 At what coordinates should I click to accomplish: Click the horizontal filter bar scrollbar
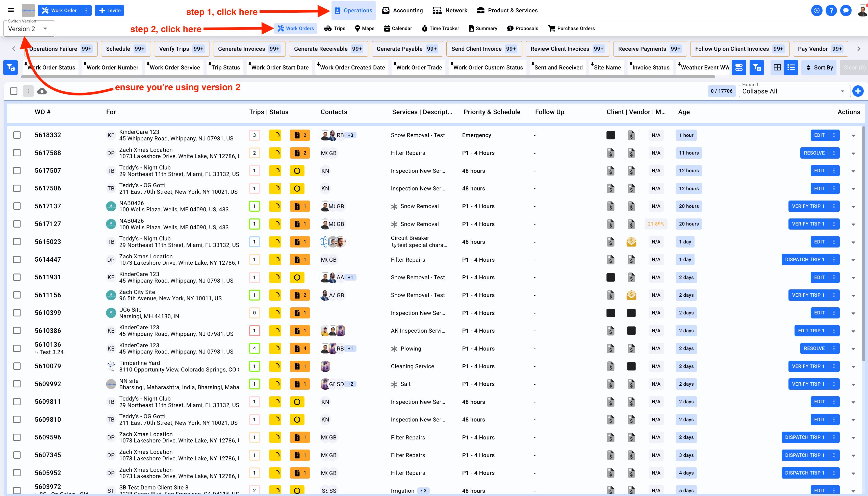368,77
